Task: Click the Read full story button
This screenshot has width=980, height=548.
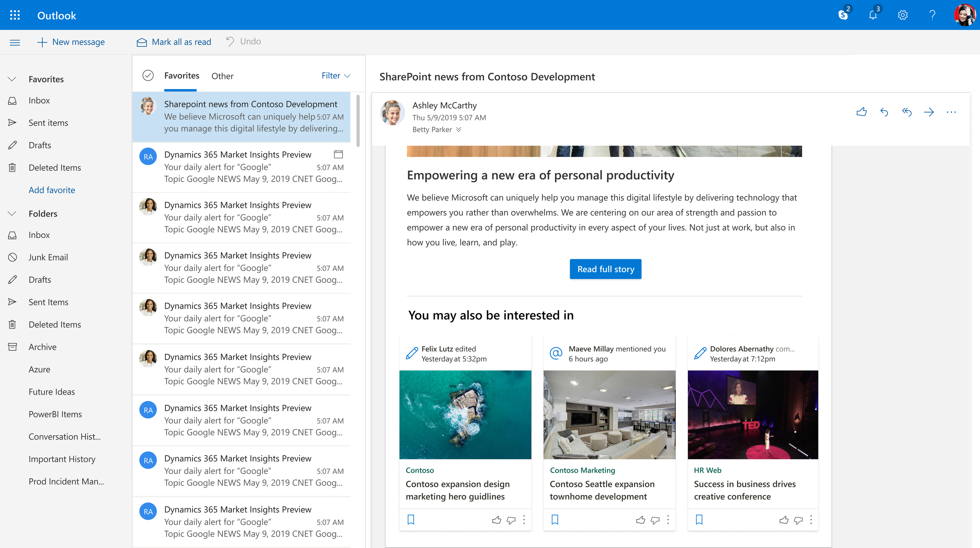Action: pos(605,269)
